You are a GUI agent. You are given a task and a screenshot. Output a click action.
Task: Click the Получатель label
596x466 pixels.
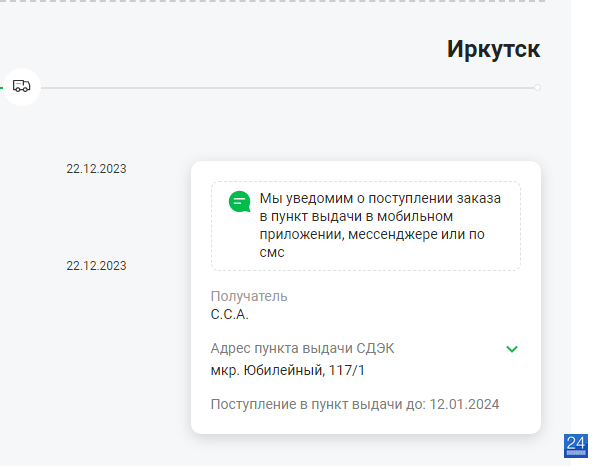click(249, 296)
